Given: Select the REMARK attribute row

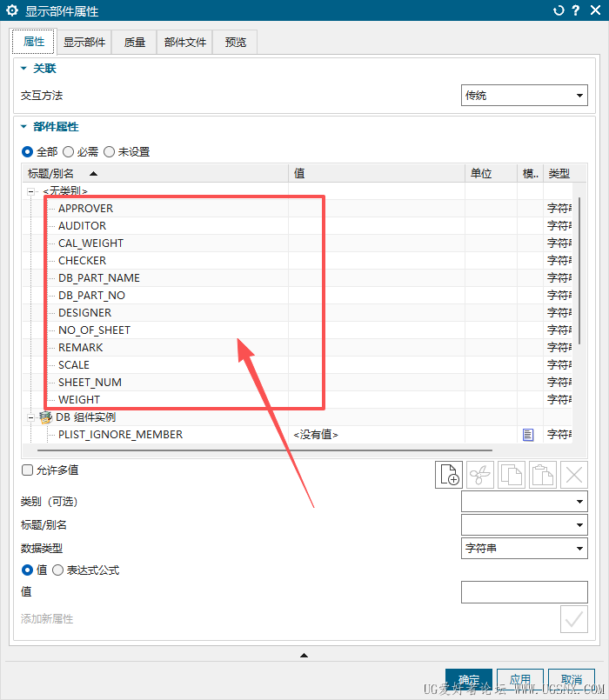Looking at the screenshot, I should coord(298,348).
